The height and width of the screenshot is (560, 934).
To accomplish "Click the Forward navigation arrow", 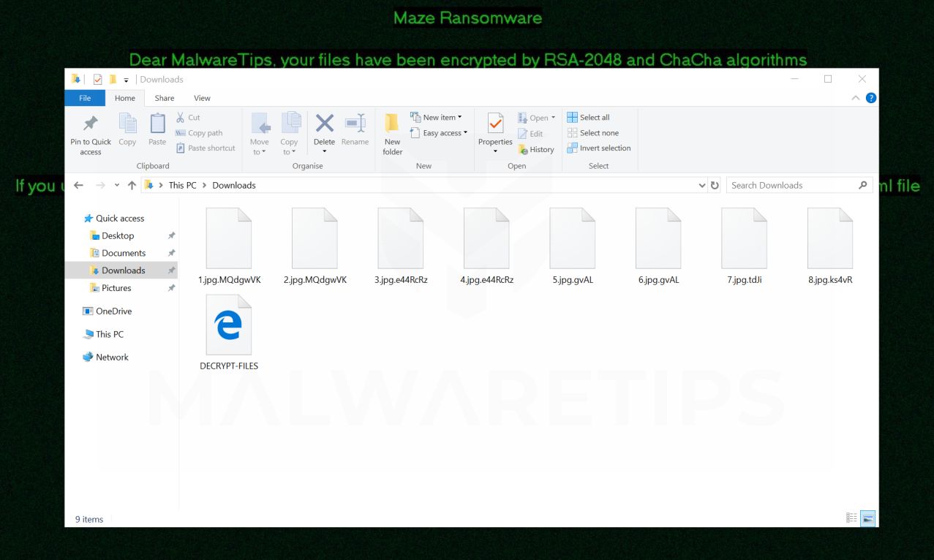I will click(x=101, y=186).
